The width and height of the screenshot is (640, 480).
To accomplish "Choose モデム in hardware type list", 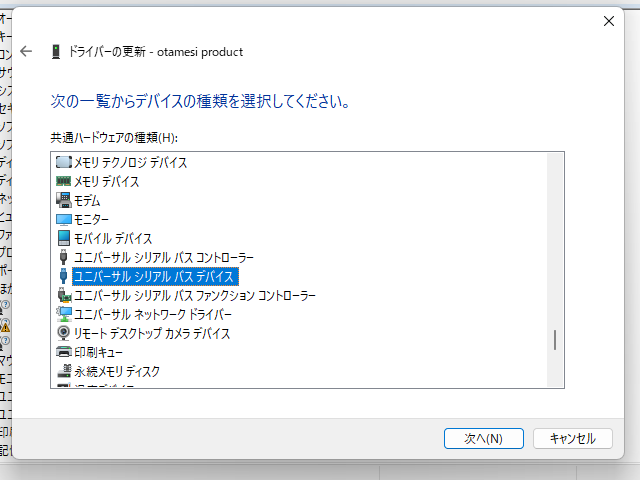I will (87, 200).
